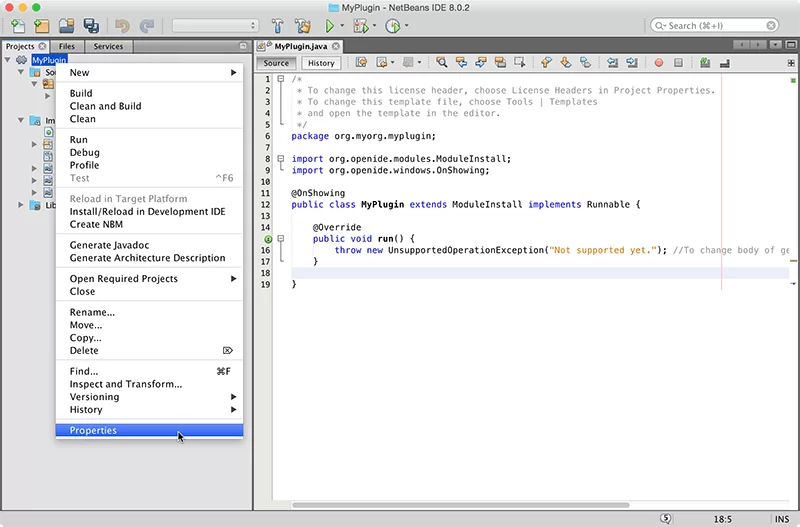The width and height of the screenshot is (800, 527).
Task: Switch editor to History view
Action: click(x=321, y=63)
